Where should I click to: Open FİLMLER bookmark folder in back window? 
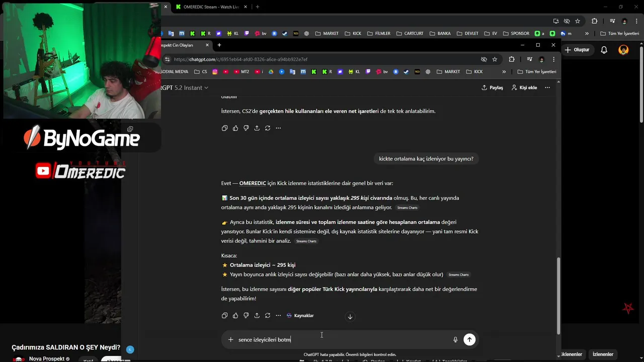point(378,34)
